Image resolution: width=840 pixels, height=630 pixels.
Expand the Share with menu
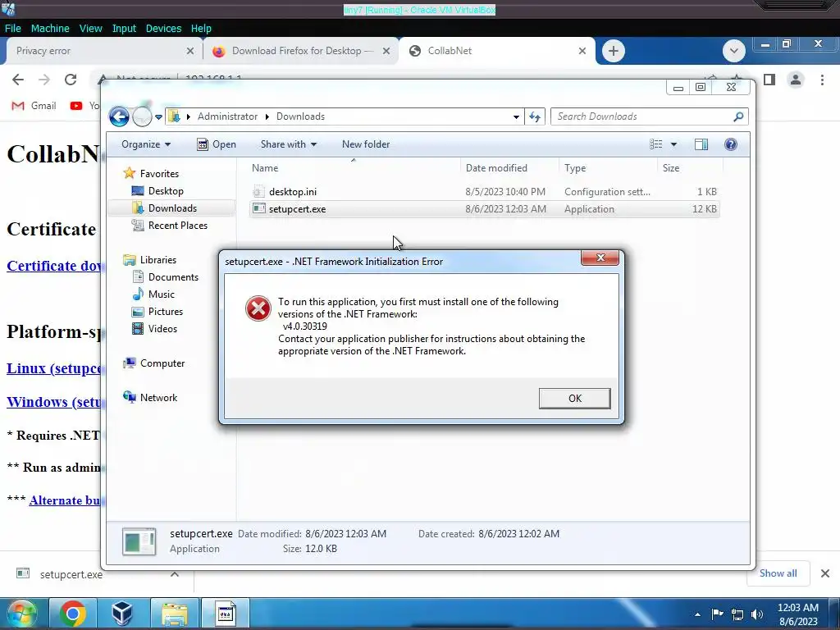pos(288,144)
